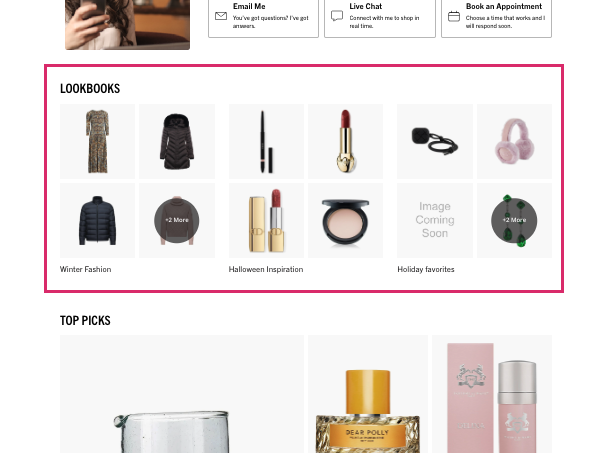This screenshot has width=606, height=453.
Task: Open the Book an Appointment card
Action: click(x=497, y=17)
